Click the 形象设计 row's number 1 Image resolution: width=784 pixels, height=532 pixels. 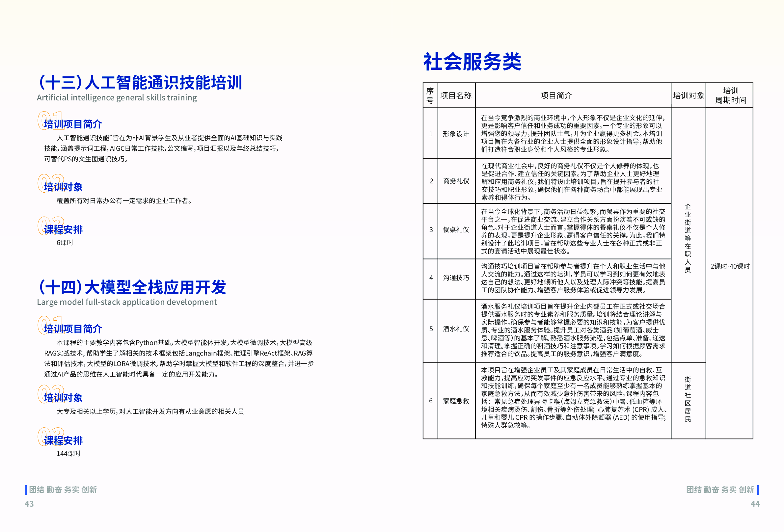pyautogui.click(x=431, y=134)
